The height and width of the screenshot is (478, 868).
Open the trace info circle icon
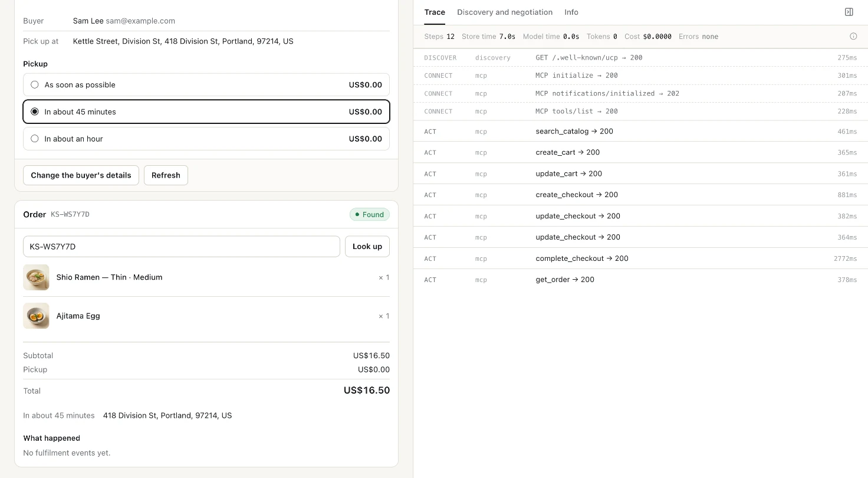click(x=853, y=37)
